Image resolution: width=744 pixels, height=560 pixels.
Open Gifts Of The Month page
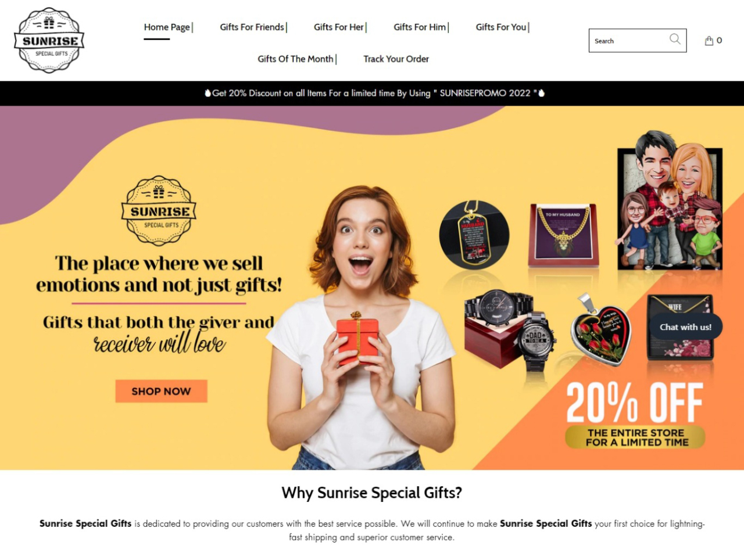[x=296, y=59]
